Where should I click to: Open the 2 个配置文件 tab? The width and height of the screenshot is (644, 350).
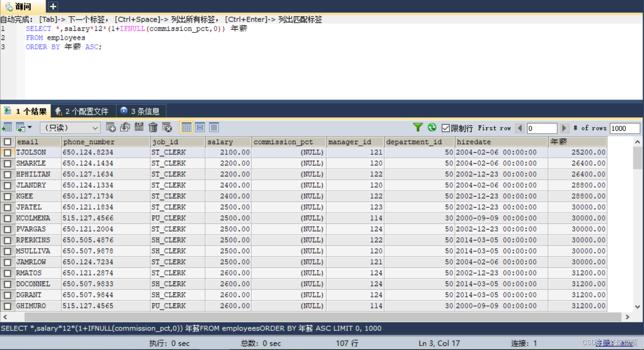click(82, 111)
